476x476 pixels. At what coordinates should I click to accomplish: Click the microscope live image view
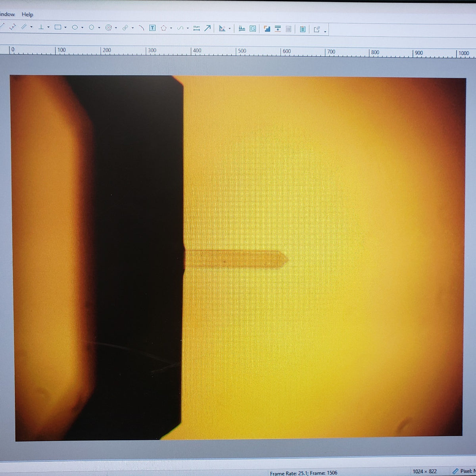[238, 258]
